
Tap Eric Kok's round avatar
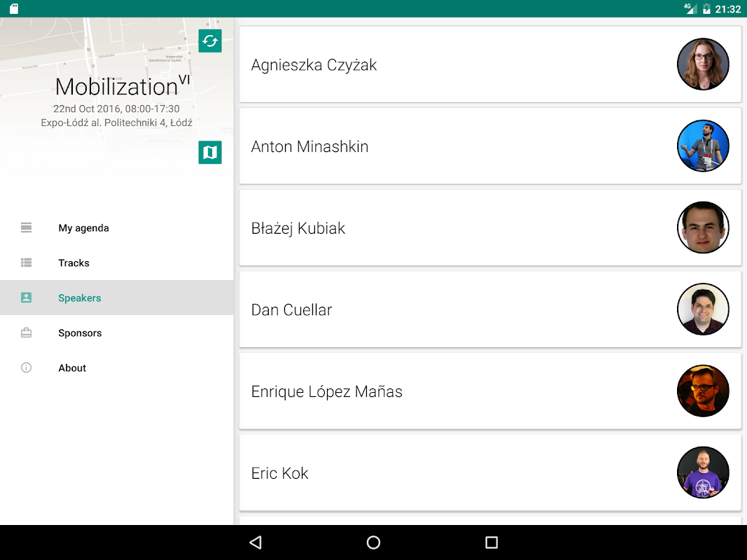point(703,472)
